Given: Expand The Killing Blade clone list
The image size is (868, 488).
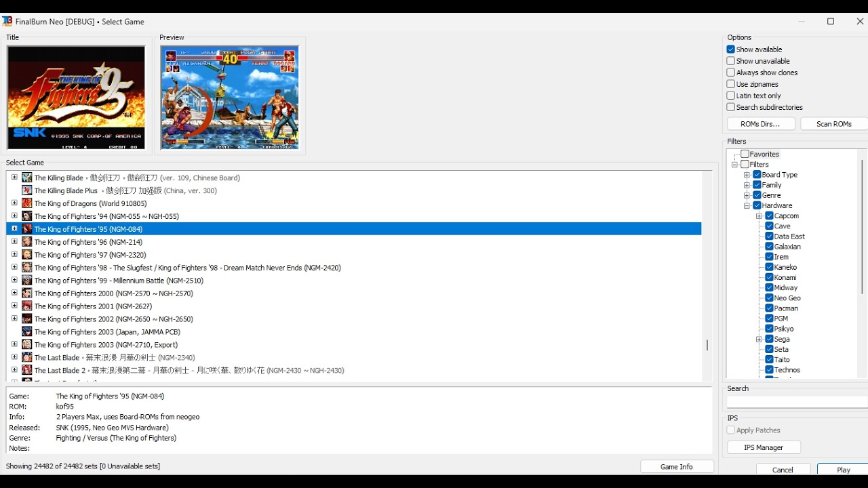Looking at the screenshot, I should [x=14, y=177].
